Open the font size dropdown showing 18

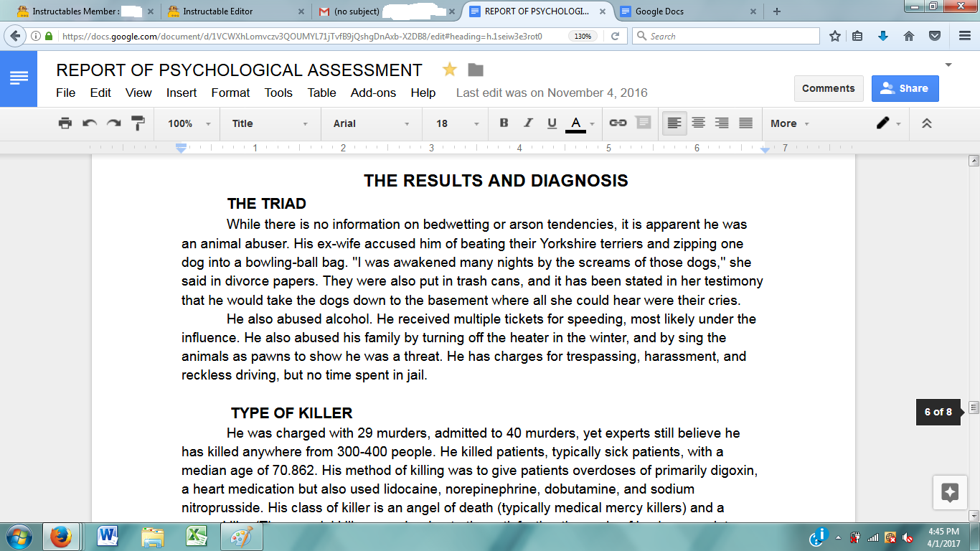click(x=456, y=123)
